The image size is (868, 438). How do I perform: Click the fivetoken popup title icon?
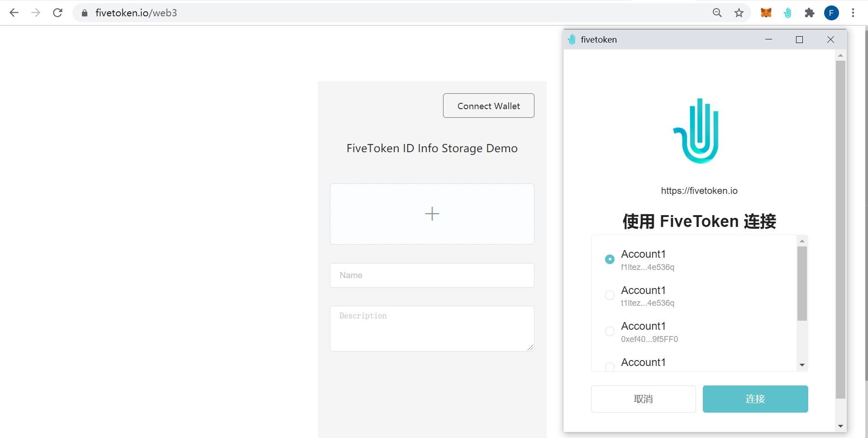click(572, 39)
